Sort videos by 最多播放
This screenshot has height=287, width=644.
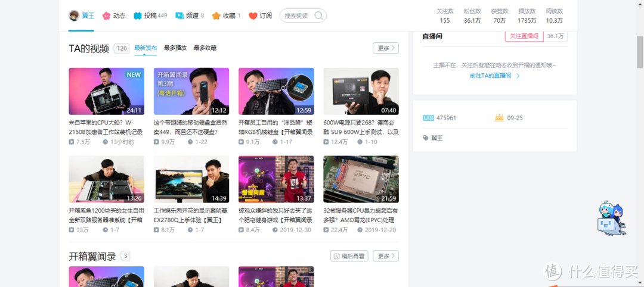coord(175,48)
